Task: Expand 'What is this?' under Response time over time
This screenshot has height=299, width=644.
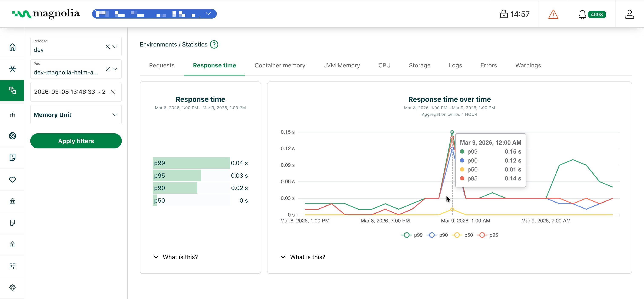Action: tap(303, 257)
